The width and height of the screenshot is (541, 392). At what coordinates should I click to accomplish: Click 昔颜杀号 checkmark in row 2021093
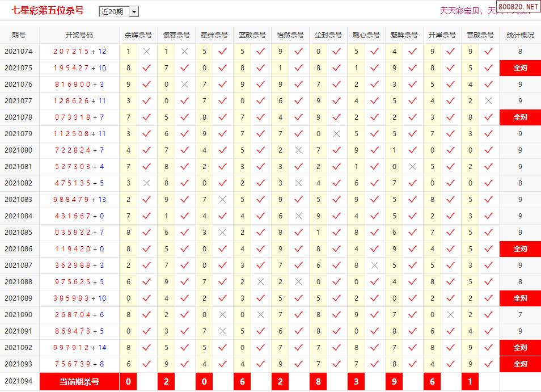tap(488, 364)
